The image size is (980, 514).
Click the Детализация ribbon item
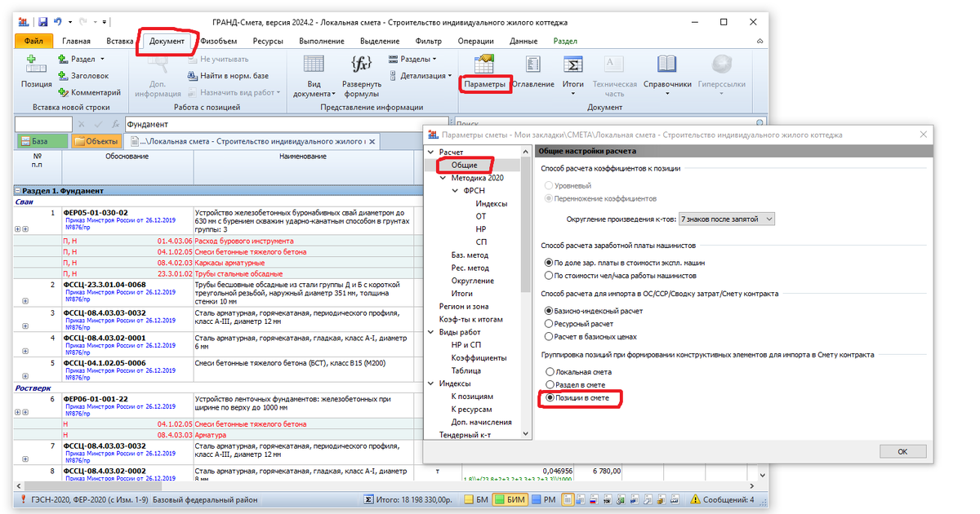point(420,76)
